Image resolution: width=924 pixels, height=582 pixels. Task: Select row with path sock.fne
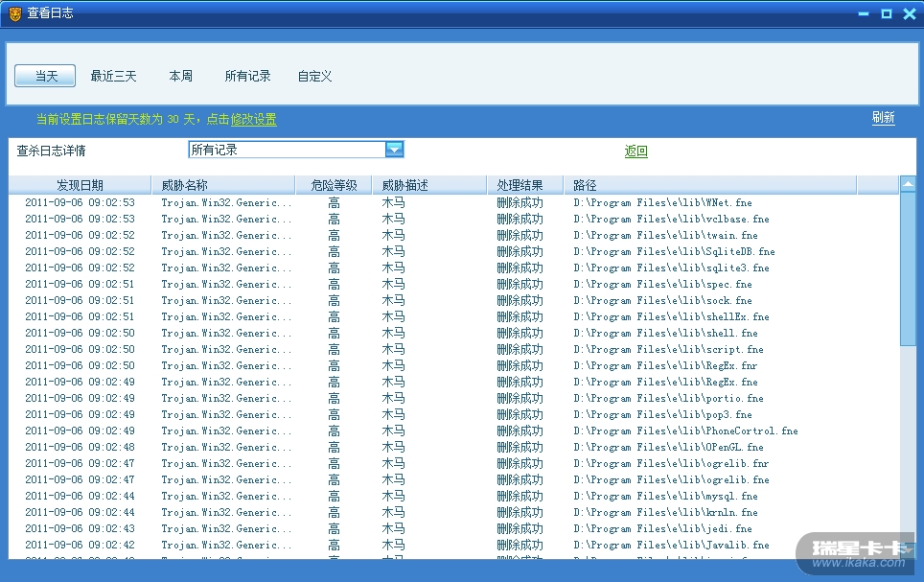453,301
